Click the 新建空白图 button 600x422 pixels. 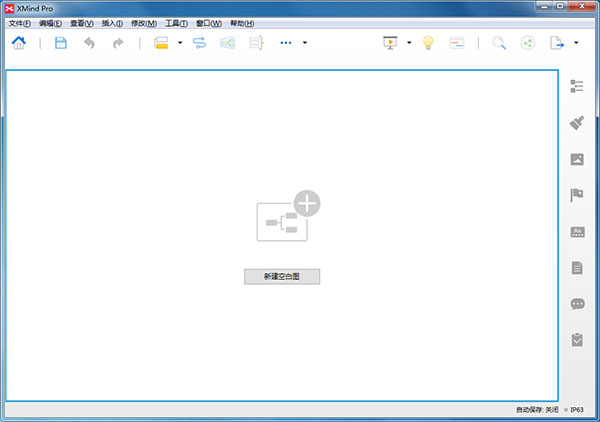282,276
